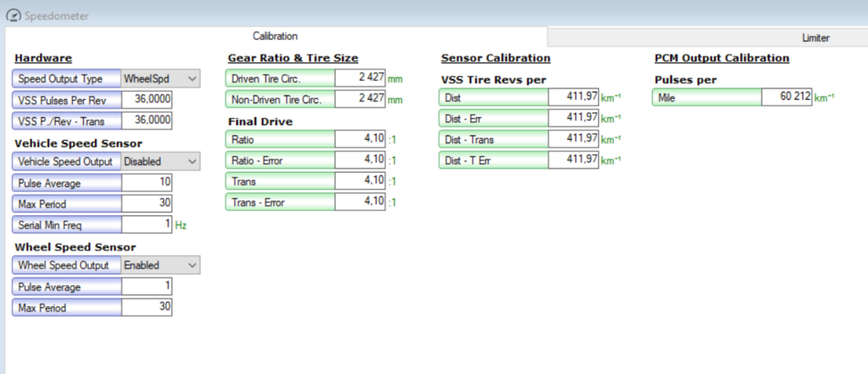The width and height of the screenshot is (868, 374).
Task: Click the Non-Driven Tire Circ. value field
Action: [x=359, y=99]
